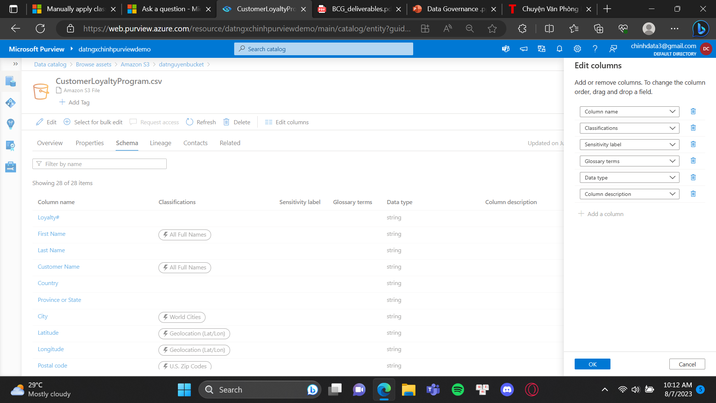Click the Edit pencil toolbar button
Viewport: 716px width, 403px height.
(x=46, y=122)
